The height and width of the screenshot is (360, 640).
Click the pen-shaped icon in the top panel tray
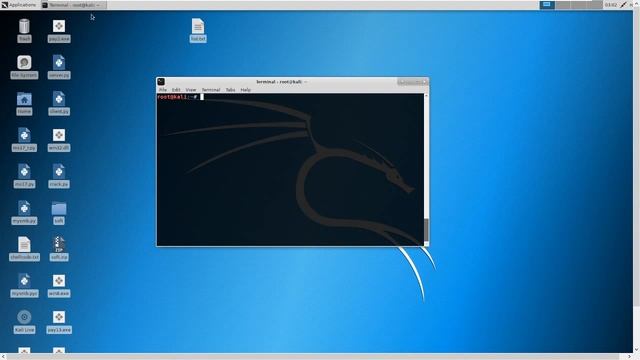(x=623, y=5)
